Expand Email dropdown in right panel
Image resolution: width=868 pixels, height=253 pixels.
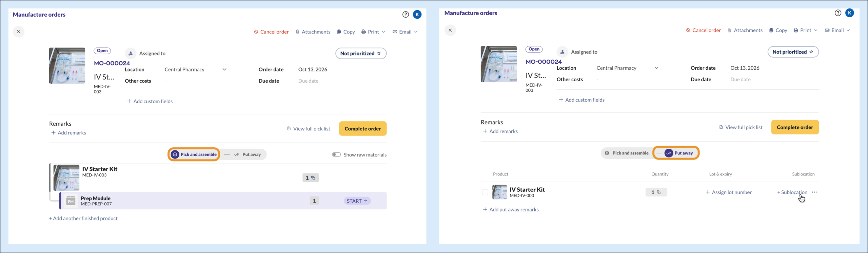[x=837, y=30]
